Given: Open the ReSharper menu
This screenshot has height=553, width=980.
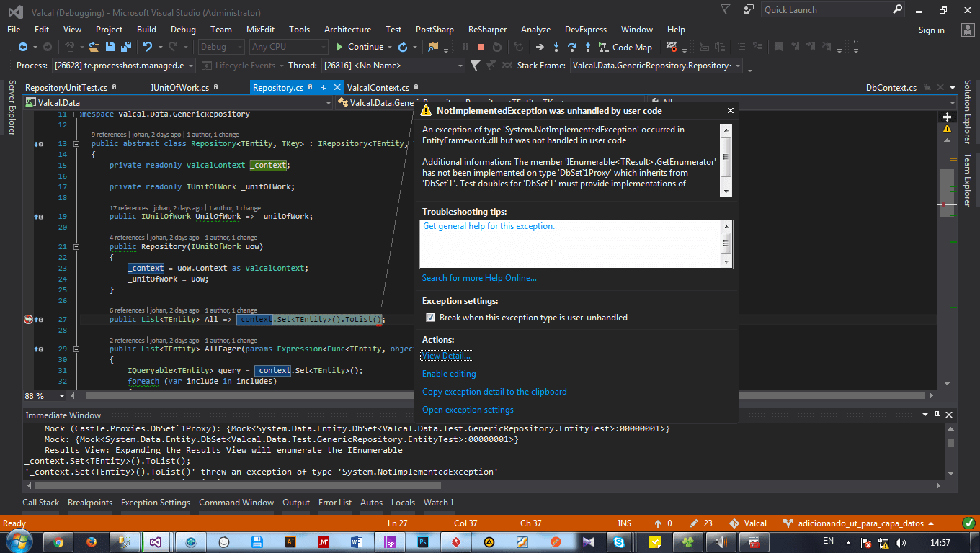Looking at the screenshot, I should [487, 30].
